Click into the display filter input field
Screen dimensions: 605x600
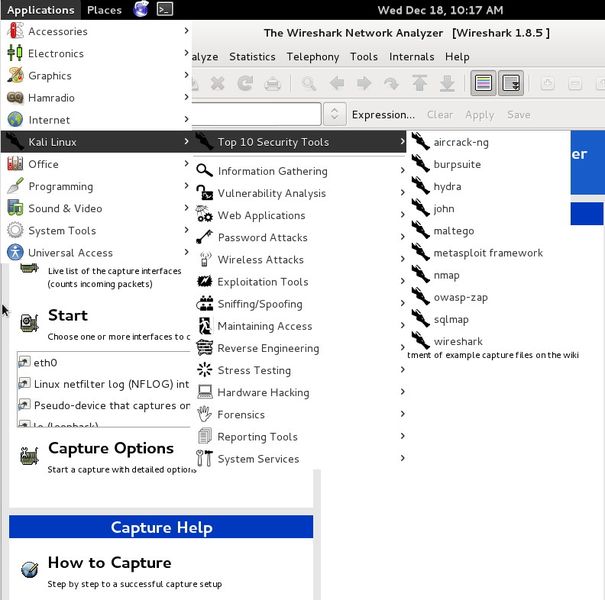point(256,114)
